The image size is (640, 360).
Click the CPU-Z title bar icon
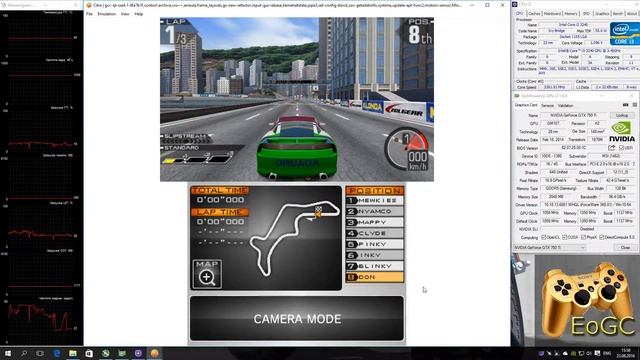(x=515, y=4)
